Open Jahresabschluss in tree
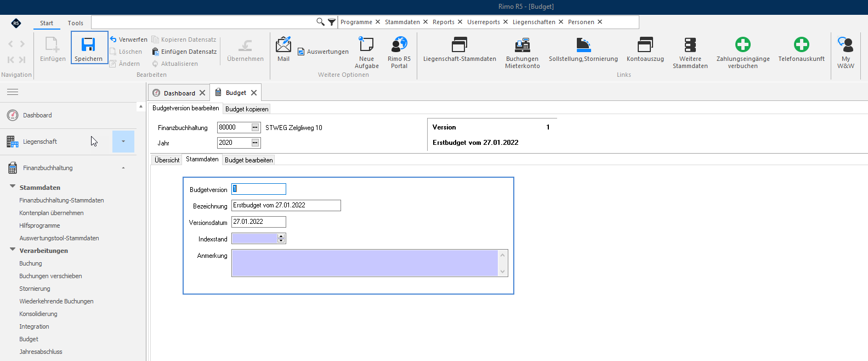 pyautogui.click(x=41, y=352)
